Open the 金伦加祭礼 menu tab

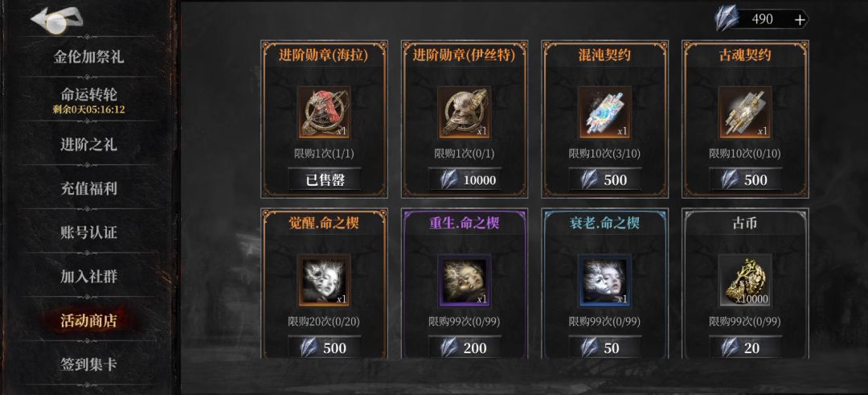[x=88, y=56]
